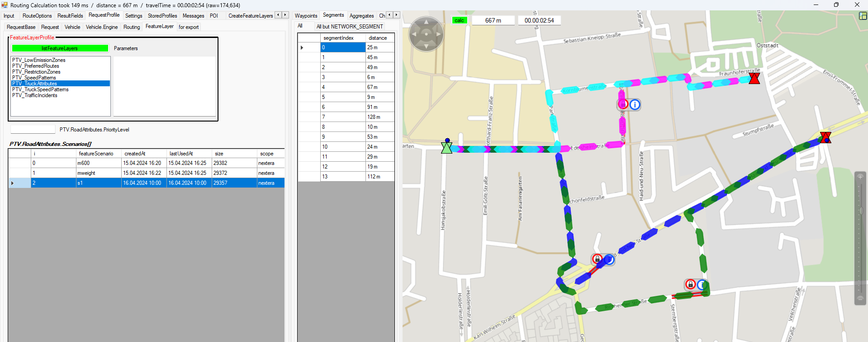Click the pan-up arrow on map compass
The image size is (868, 342).
(x=426, y=22)
